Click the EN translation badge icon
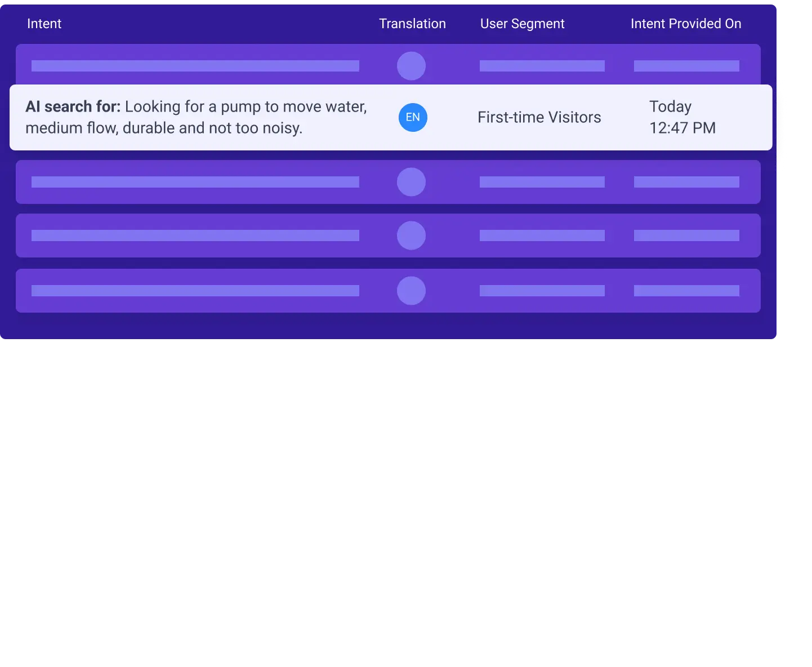Screen dimensions: 812x667 pyautogui.click(x=413, y=117)
